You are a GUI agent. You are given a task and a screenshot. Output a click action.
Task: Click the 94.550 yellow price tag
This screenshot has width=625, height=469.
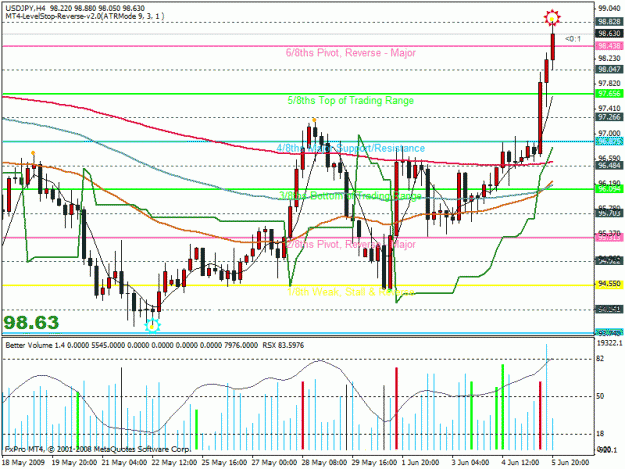(x=609, y=284)
